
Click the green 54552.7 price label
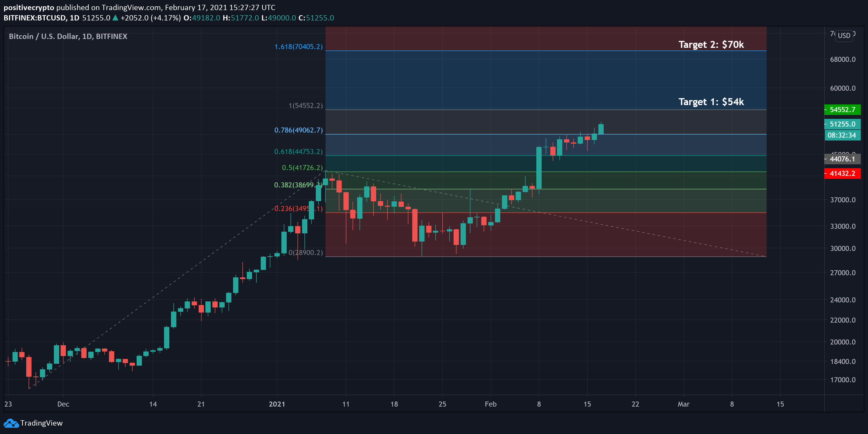point(842,109)
